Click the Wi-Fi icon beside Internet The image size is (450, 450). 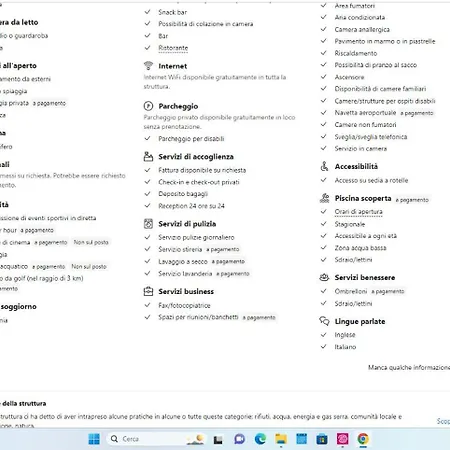click(x=148, y=66)
